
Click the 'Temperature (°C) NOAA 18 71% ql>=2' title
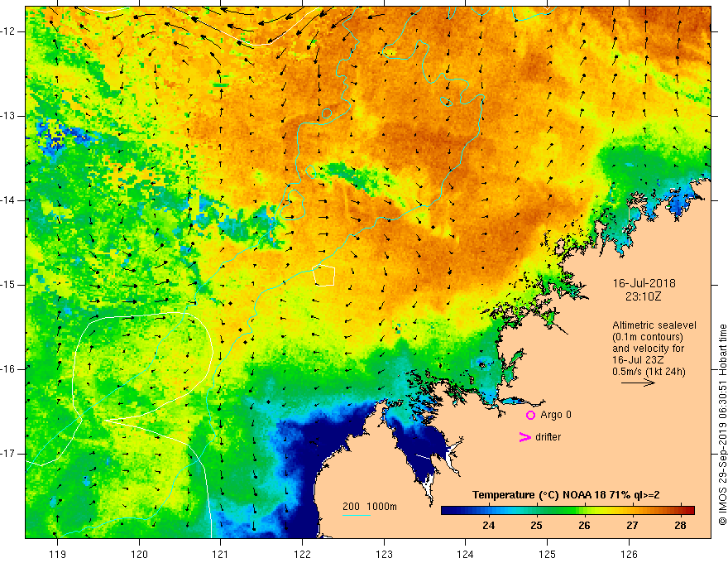click(566, 495)
